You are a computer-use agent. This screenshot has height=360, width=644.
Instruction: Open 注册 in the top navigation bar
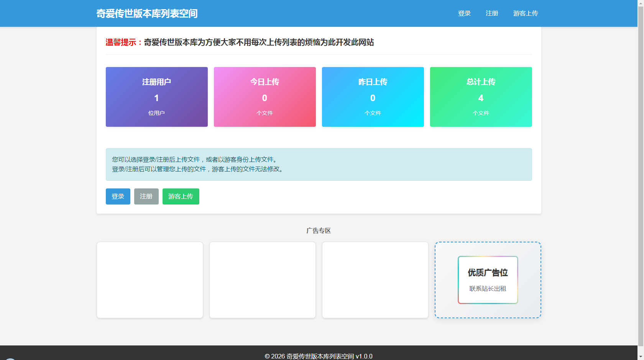click(492, 13)
